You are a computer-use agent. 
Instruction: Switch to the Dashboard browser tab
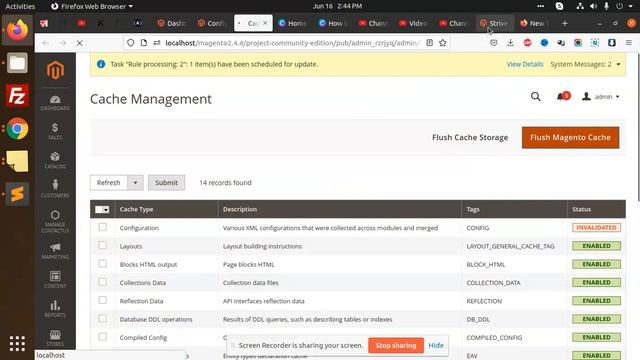pyautogui.click(x=172, y=24)
